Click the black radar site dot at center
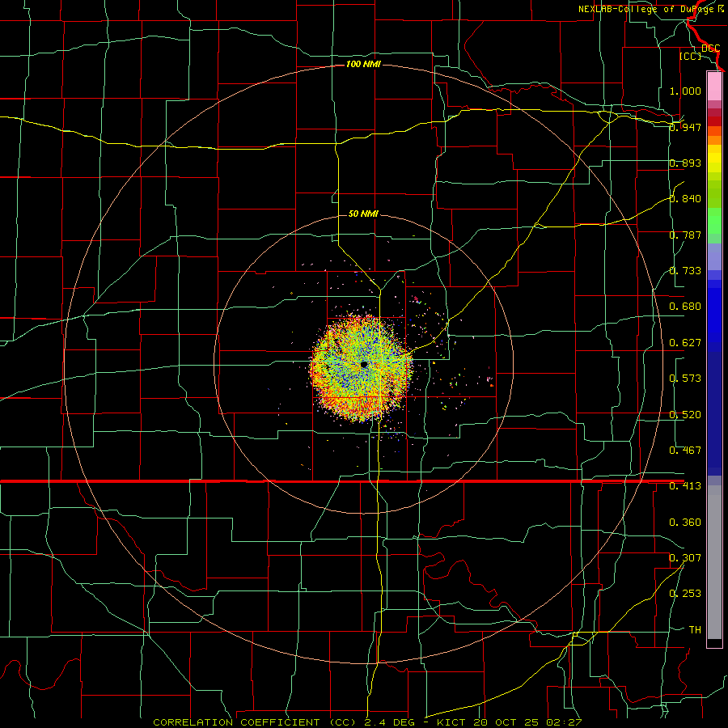 [364, 365]
